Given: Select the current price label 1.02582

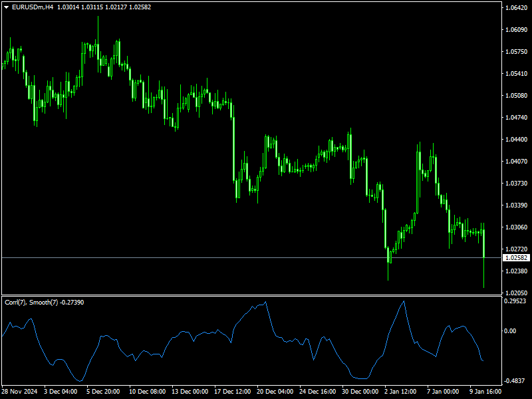Looking at the screenshot, I should tap(517, 258).
